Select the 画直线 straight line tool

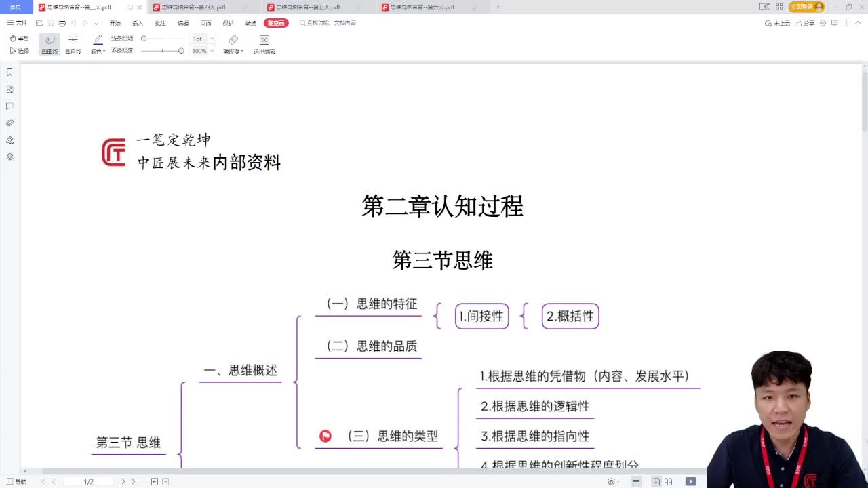point(73,43)
